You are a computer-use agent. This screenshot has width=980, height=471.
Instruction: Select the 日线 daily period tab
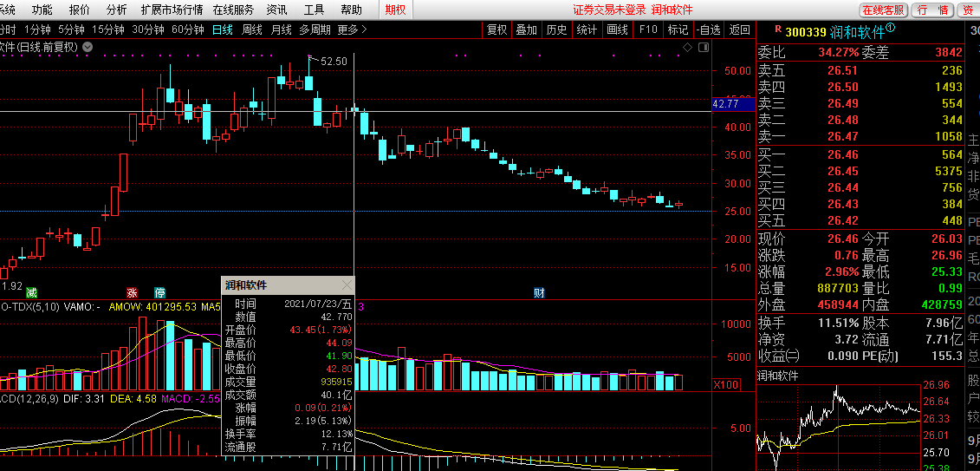pos(223,29)
